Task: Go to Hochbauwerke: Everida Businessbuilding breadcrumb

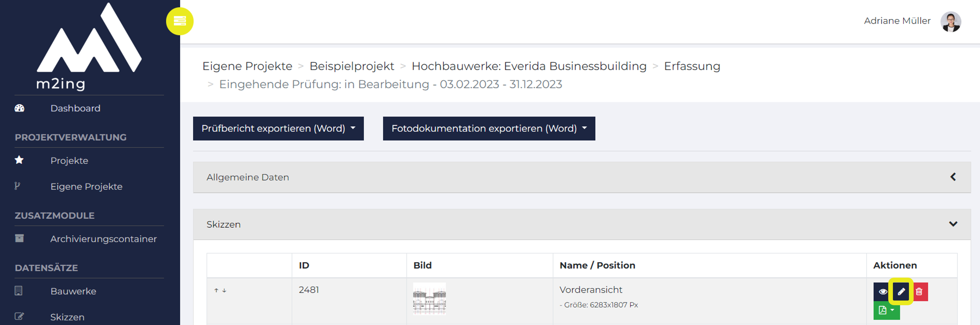Action: click(529, 66)
